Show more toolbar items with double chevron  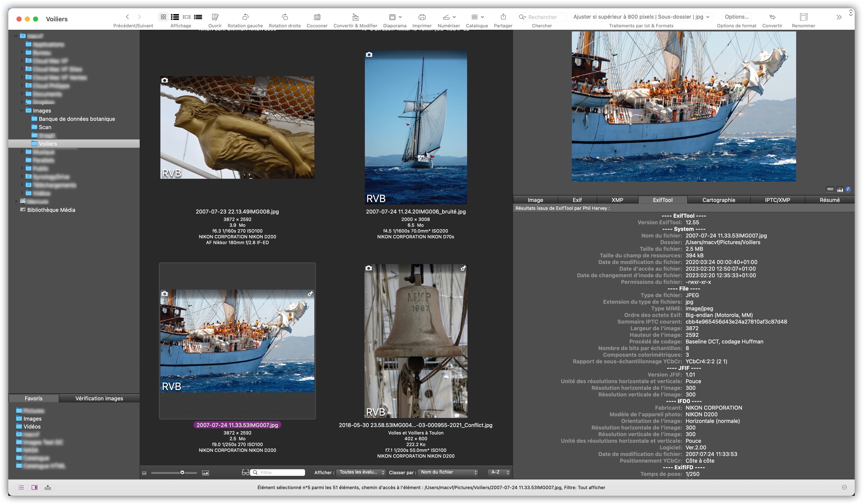(x=839, y=17)
